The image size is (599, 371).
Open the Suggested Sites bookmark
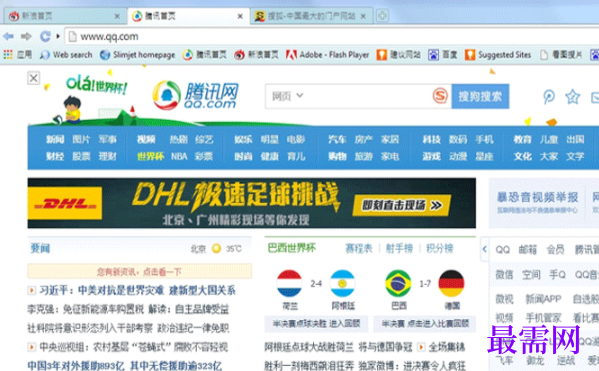coord(498,55)
